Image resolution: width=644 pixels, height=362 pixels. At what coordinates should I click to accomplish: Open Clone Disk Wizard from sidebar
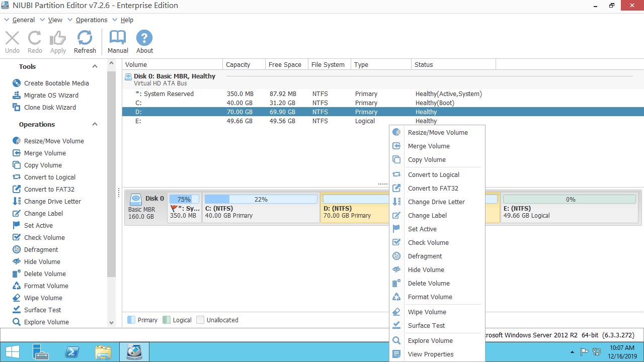click(x=50, y=108)
